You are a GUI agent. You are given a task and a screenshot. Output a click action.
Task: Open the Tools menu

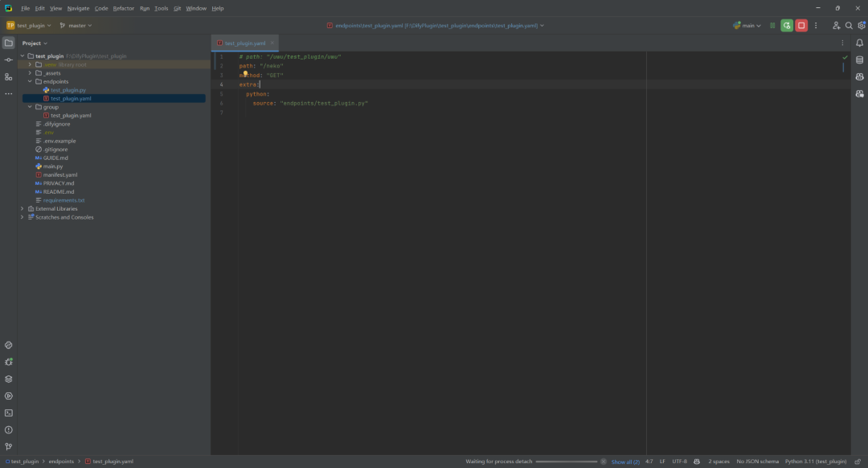pyautogui.click(x=161, y=8)
